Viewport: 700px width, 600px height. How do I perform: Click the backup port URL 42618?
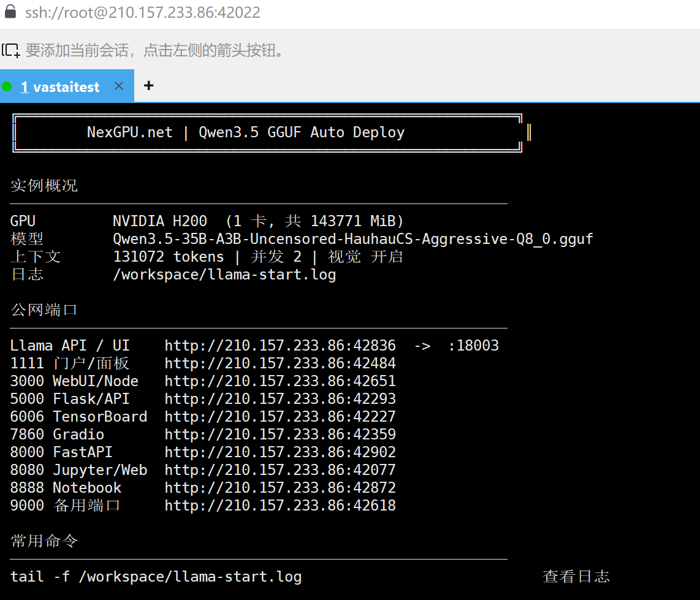(x=280, y=506)
